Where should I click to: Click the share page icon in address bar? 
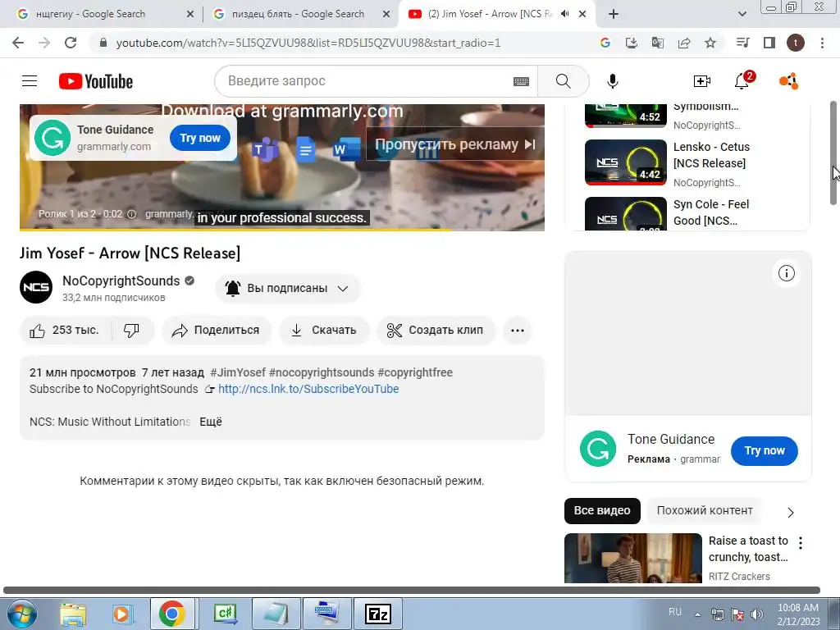pyautogui.click(x=684, y=43)
